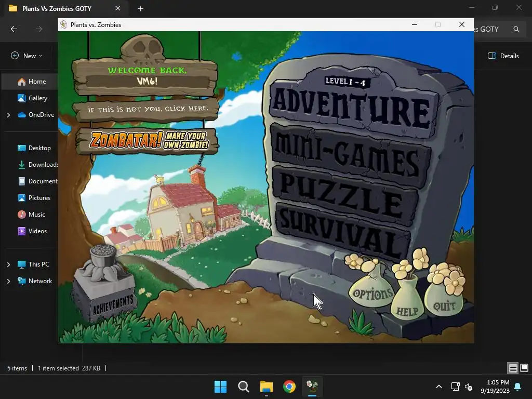Image resolution: width=532 pixels, height=399 pixels.
Task: Select Puzzle mode on the tombstone
Action: point(346,195)
